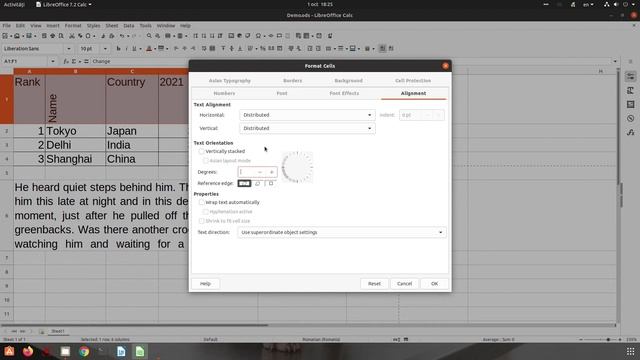Open the Text direction dropdown

point(342,232)
